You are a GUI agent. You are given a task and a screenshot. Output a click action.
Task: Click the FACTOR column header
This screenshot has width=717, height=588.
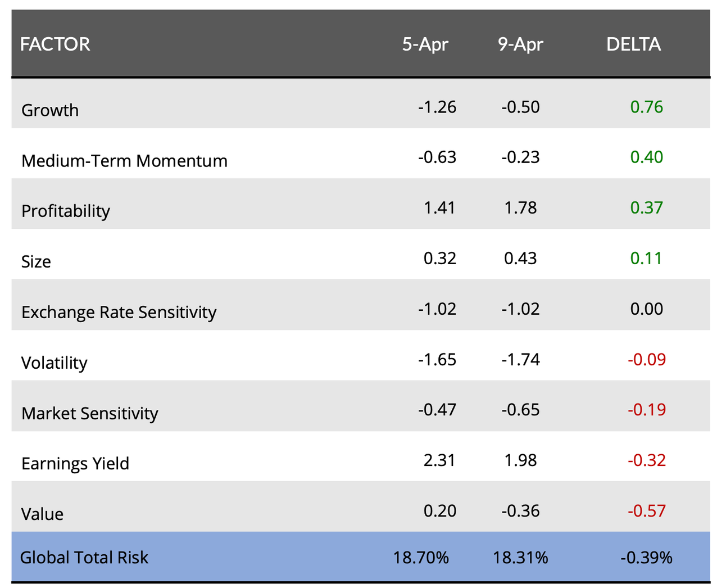[55, 44]
